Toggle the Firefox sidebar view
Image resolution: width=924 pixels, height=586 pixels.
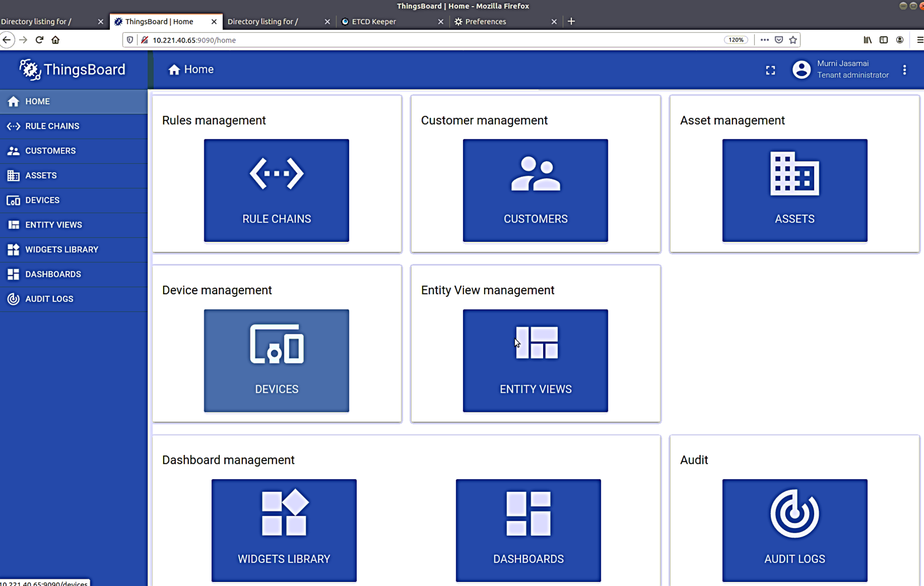[x=883, y=40]
